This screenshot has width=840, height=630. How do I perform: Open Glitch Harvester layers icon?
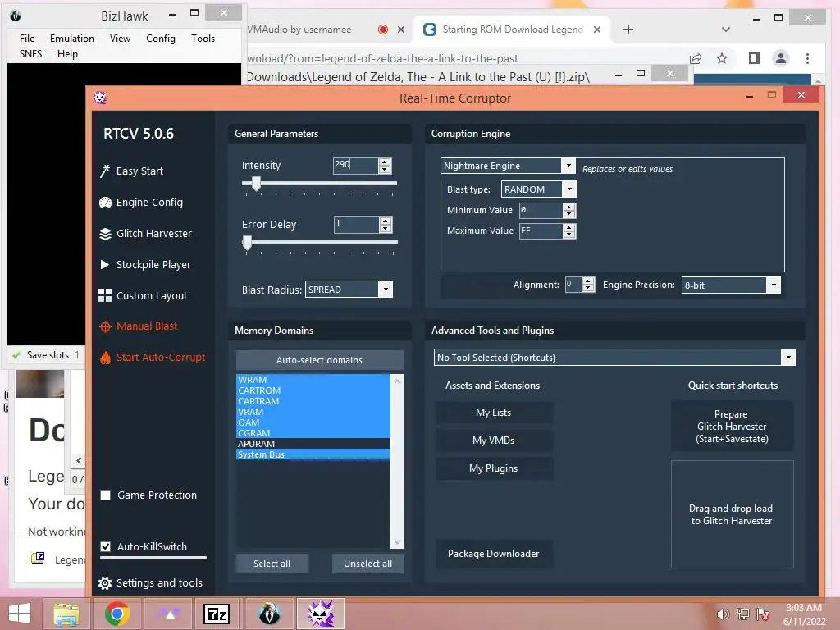click(x=105, y=234)
